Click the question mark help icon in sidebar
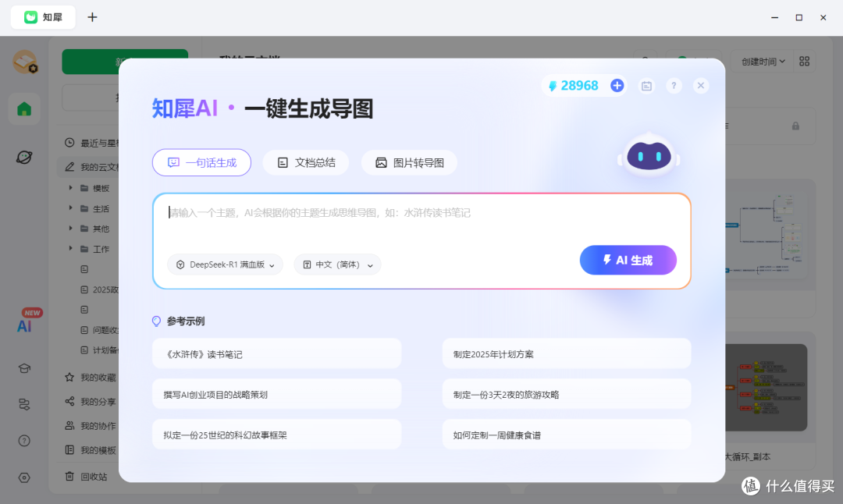 (24, 441)
